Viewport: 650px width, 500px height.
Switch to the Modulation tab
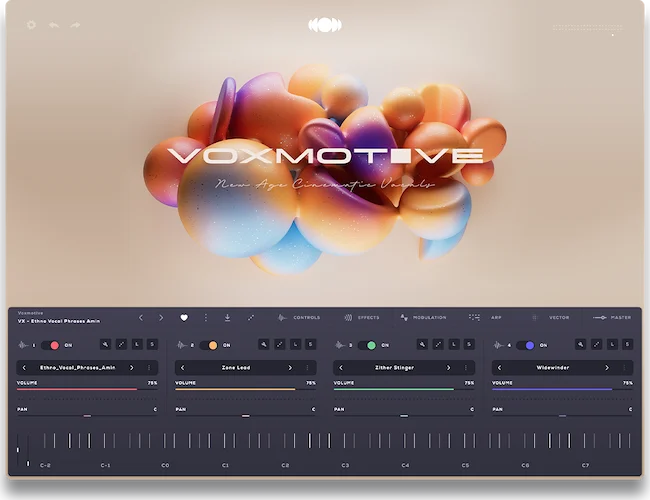click(x=423, y=318)
